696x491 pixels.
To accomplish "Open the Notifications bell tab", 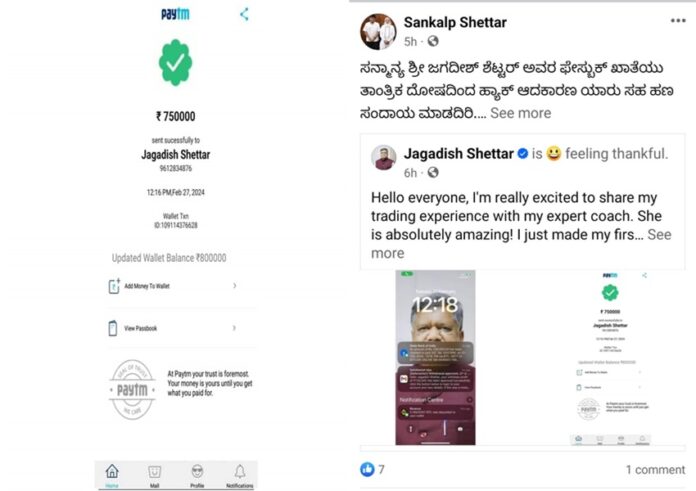I will (x=240, y=475).
